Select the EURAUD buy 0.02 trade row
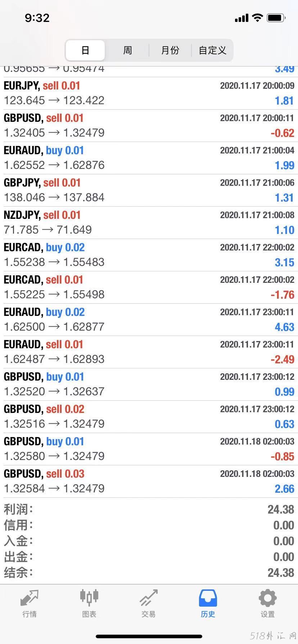 click(149, 320)
